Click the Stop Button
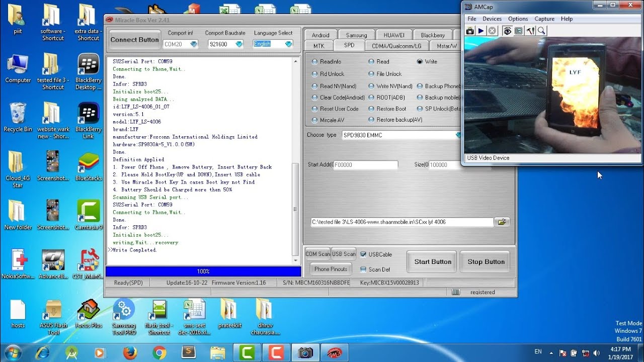Image resolution: width=644 pixels, height=362 pixels. [486, 261]
